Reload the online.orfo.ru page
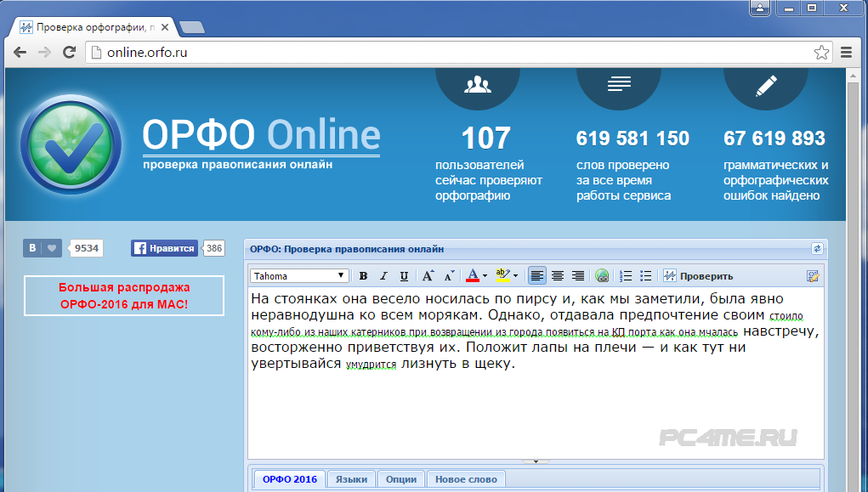The width and height of the screenshot is (868, 492). [69, 53]
